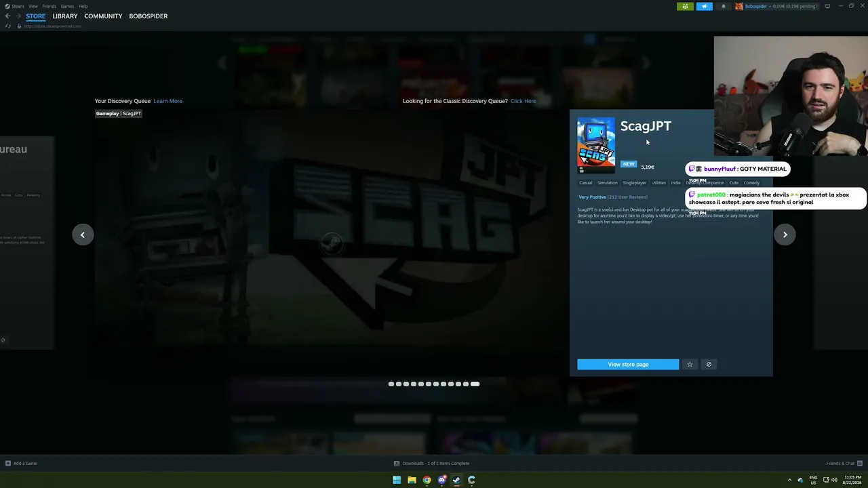Select the Casual tag
868x488 pixels.
coord(585,183)
